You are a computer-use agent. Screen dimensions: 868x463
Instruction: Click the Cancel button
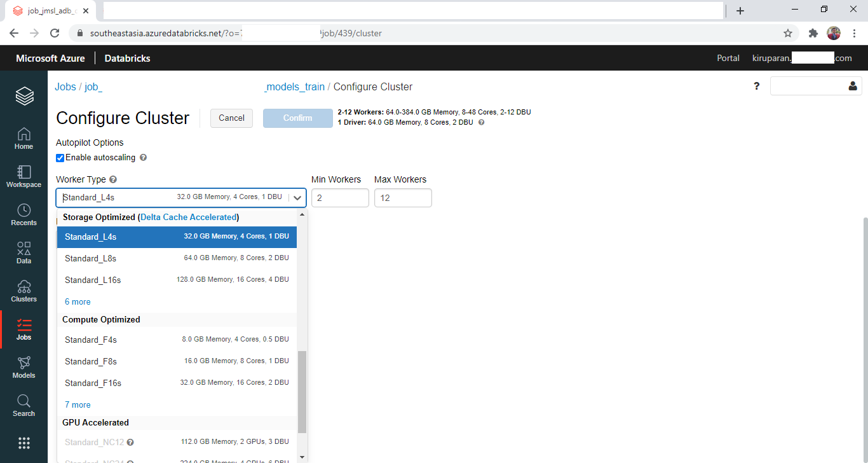[x=231, y=118]
